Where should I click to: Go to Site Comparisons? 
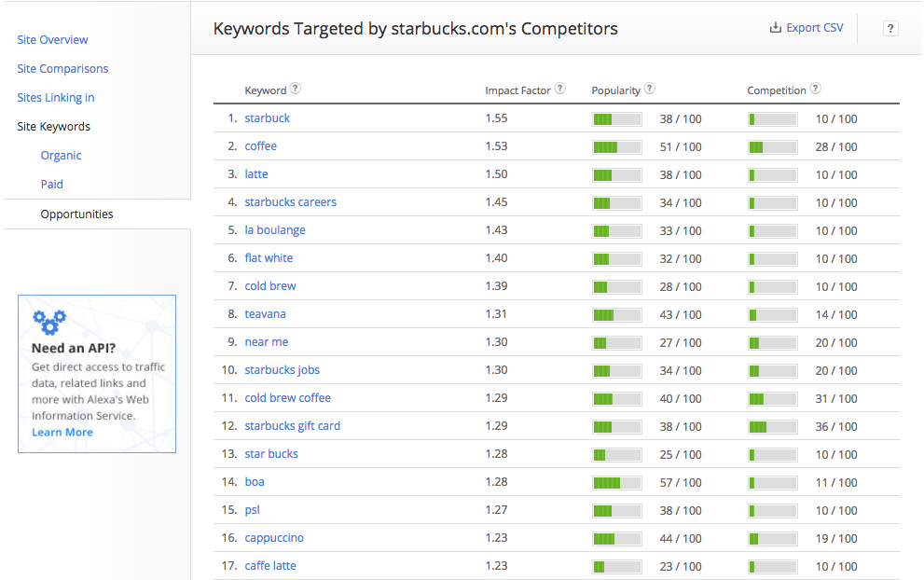[62, 68]
